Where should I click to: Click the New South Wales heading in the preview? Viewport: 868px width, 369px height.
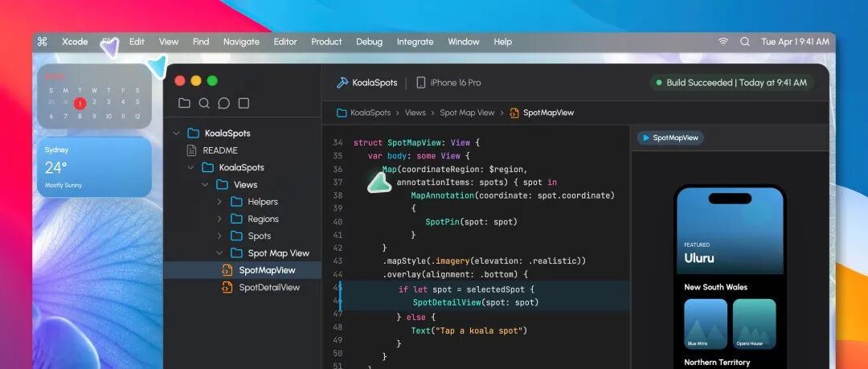coord(716,287)
